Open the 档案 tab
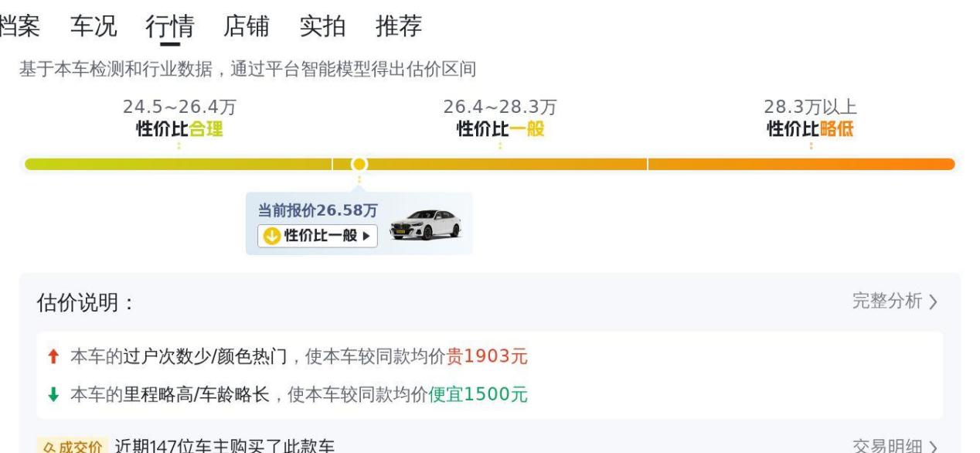980x453 pixels. (x=19, y=26)
